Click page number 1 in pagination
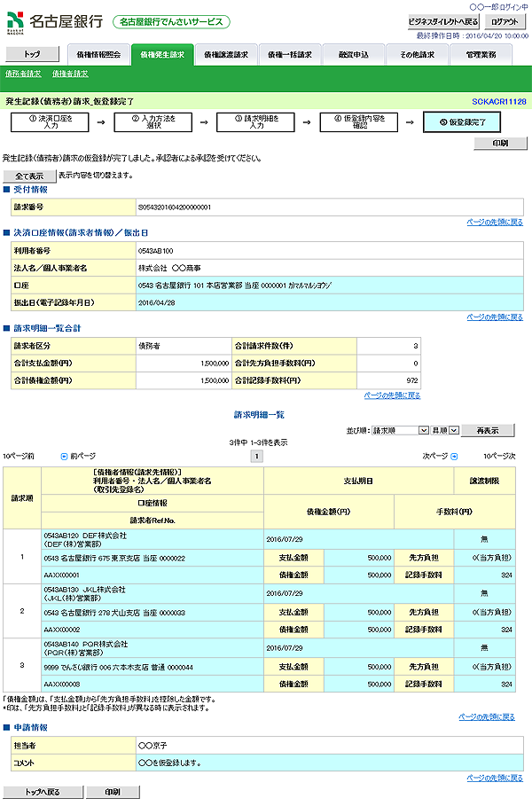 pyautogui.click(x=256, y=456)
